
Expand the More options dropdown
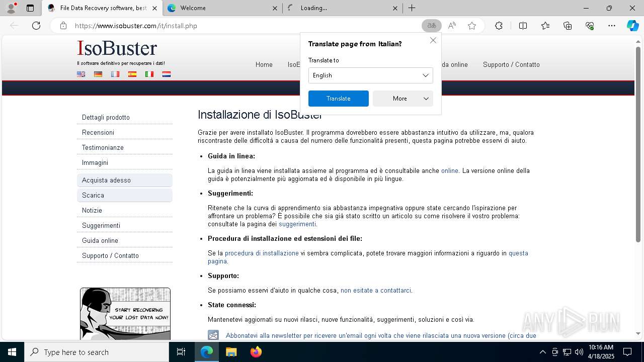click(403, 99)
